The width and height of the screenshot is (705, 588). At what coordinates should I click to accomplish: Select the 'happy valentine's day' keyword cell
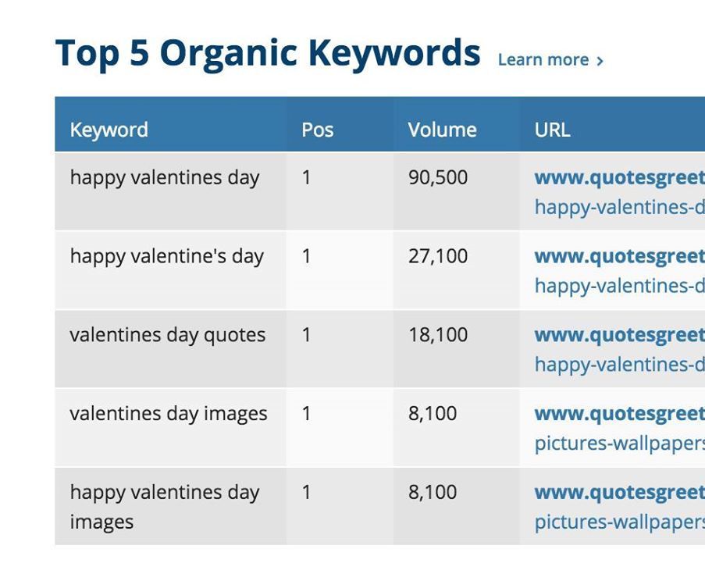click(166, 257)
